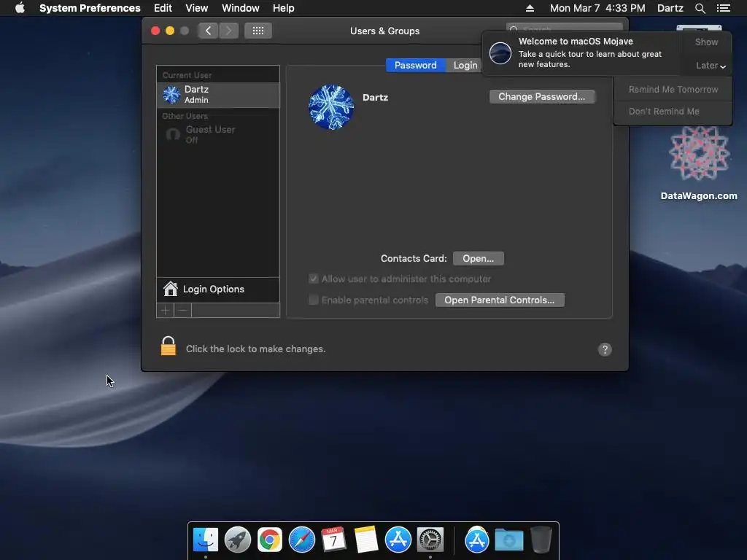The image size is (747, 560).
Task: Go back with the left chevron button
Action: [208, 31]
